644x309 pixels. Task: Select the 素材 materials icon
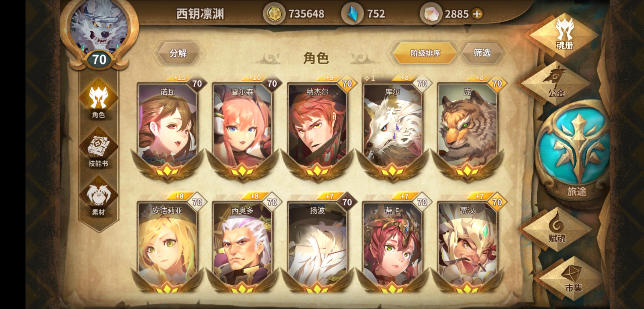point(98,198)
